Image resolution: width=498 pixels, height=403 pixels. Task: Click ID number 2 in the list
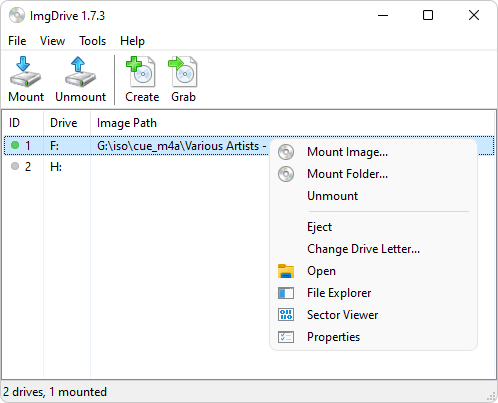[x=28, y=167]
